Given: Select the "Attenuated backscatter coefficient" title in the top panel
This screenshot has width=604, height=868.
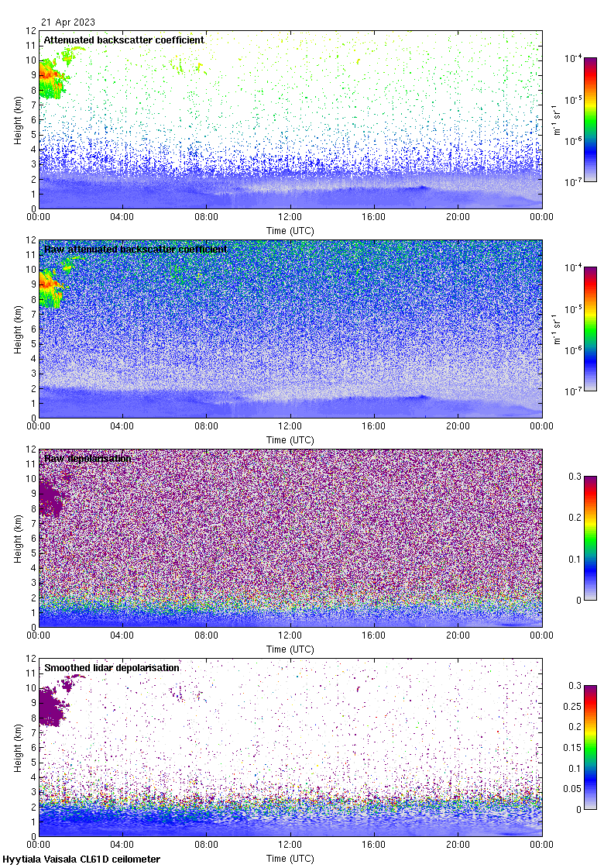Looking at the screenshot, I should [x=124, y=40].
